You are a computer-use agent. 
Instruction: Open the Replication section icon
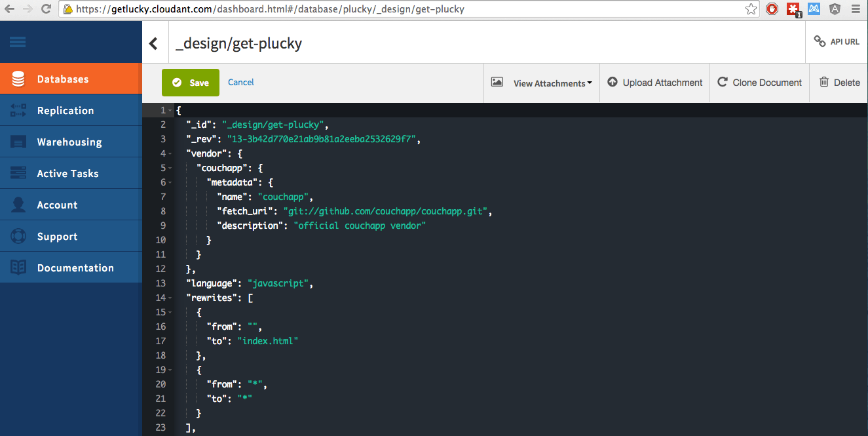(x=17, y=109)
